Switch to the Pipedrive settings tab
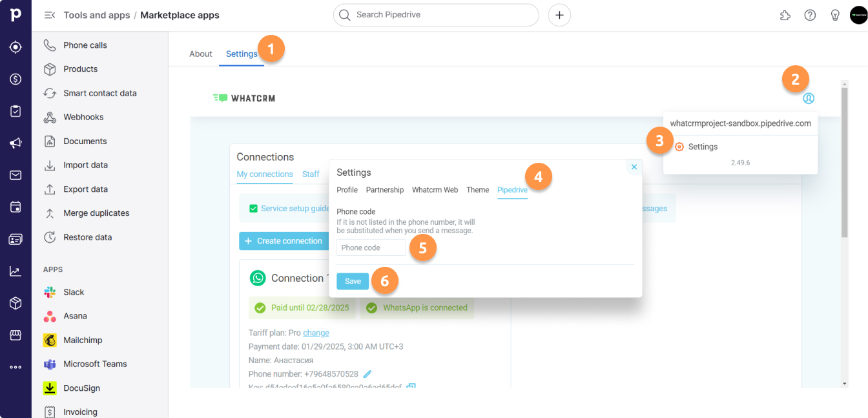The image size is (868, 418). coord(512,190)
